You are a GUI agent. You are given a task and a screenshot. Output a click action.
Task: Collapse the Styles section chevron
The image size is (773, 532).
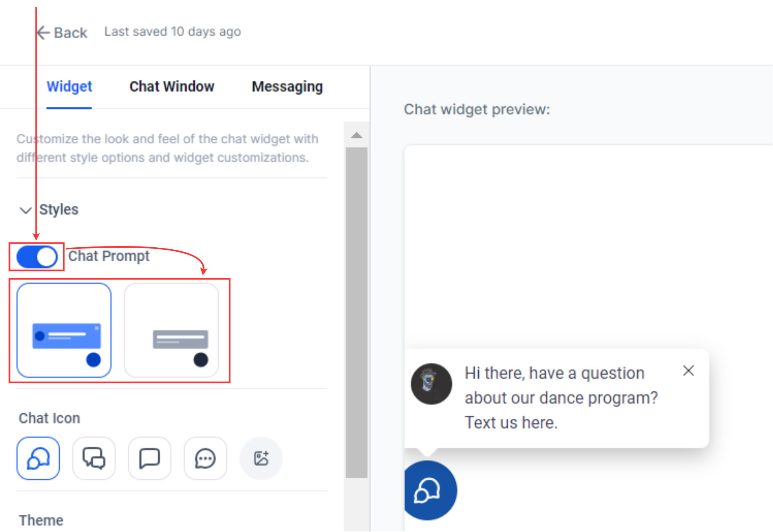pos(25,210)
